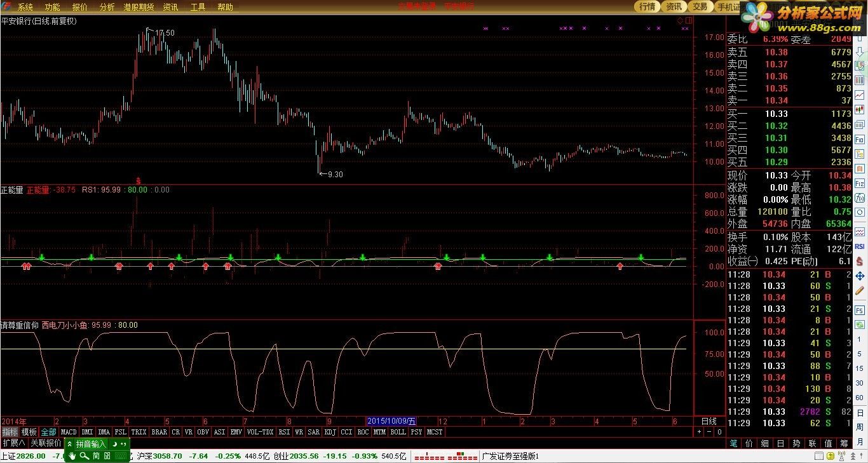Select the 细 detail tab
Screen dimensions: 868x463
tap(765, 443)
